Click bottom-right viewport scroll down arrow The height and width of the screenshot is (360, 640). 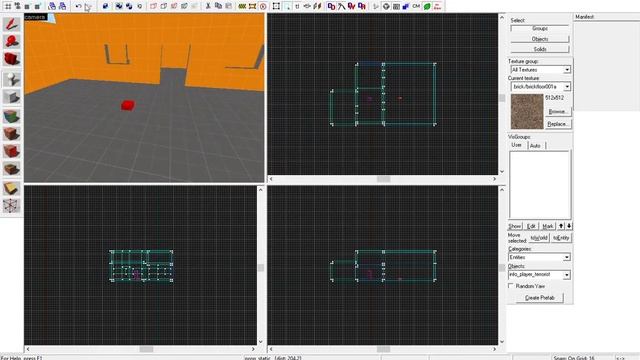coord(502,342)
